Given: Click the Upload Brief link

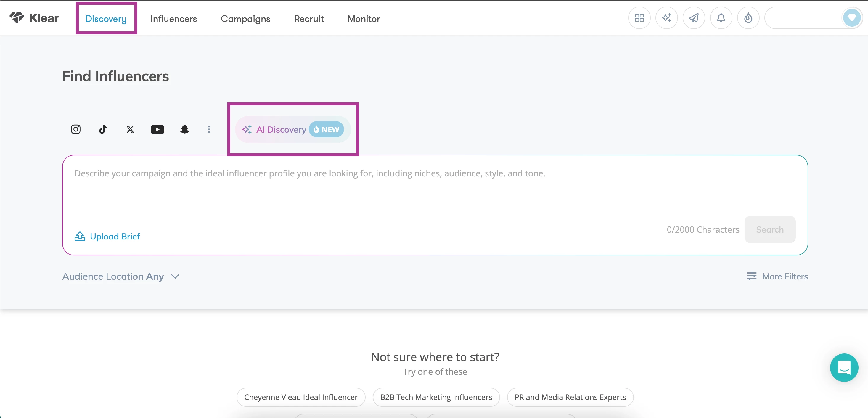Looking at the screenshot, I should pos(107,237).
